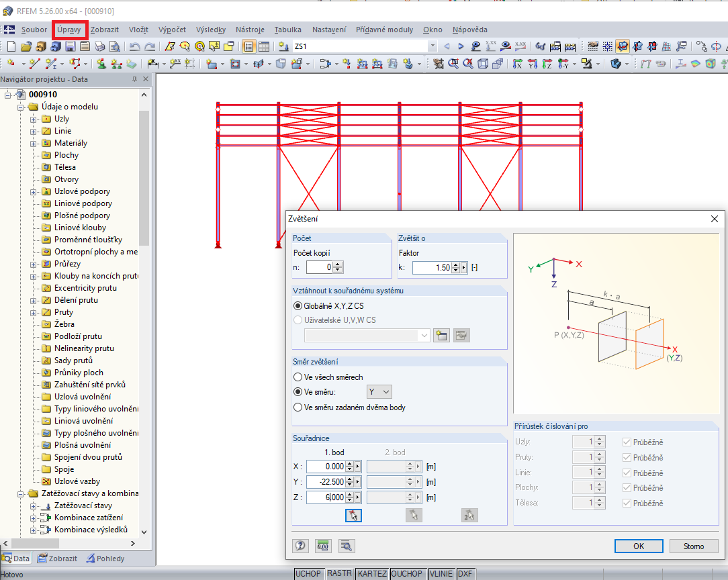Viewport: 728px width, 580px height.
Task: Toggle Průběžně checkbox for Tělesa
Action: coord(627,503)
